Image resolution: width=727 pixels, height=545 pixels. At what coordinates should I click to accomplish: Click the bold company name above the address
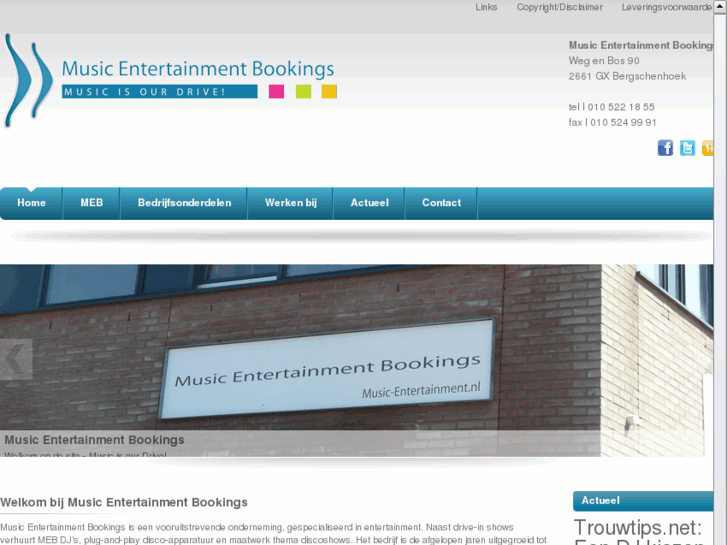point(641,45)
